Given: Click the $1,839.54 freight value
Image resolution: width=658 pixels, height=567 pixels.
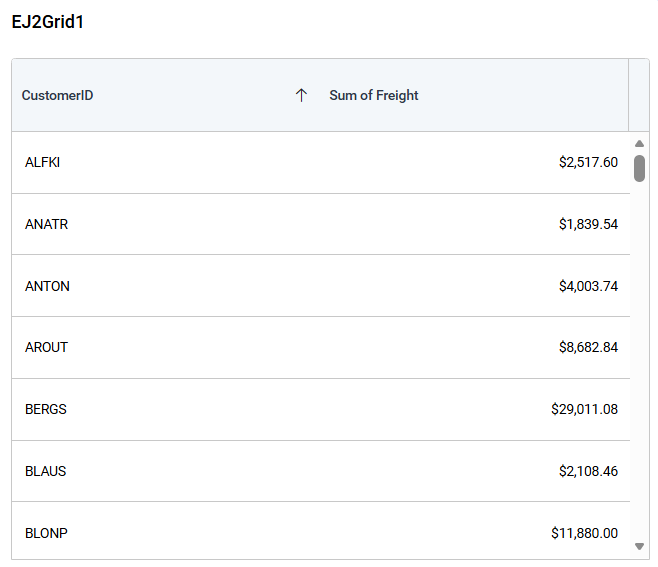Looking at the screenshot, I should pos(588,224).
